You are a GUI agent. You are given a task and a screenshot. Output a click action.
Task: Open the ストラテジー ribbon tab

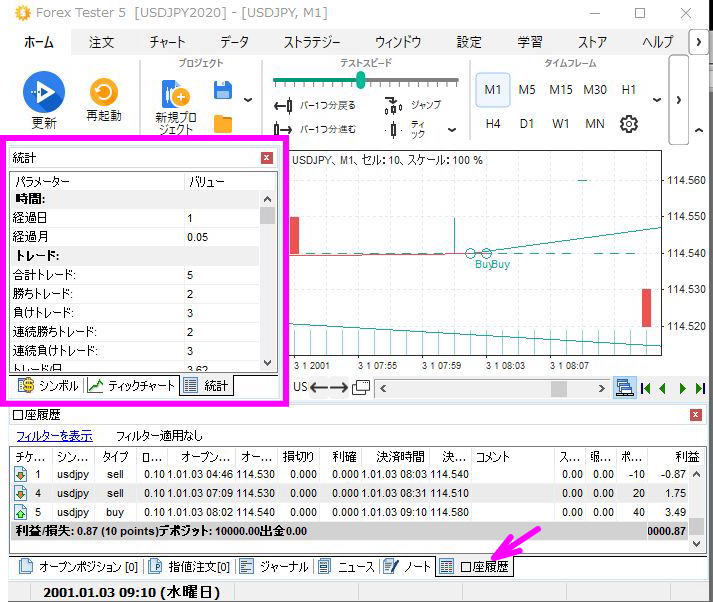(312, 42)
